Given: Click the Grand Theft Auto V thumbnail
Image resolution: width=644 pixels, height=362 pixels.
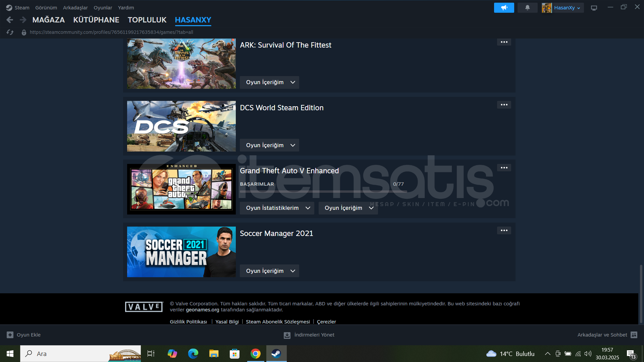Looking at the screenshot, I should click(181, 189).
